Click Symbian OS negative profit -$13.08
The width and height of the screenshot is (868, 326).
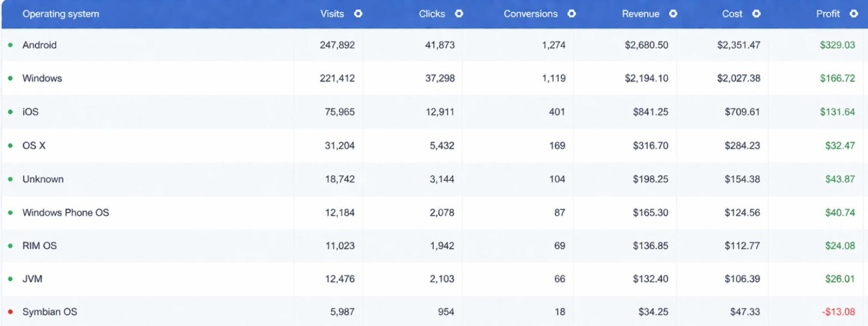click(838, 312)
